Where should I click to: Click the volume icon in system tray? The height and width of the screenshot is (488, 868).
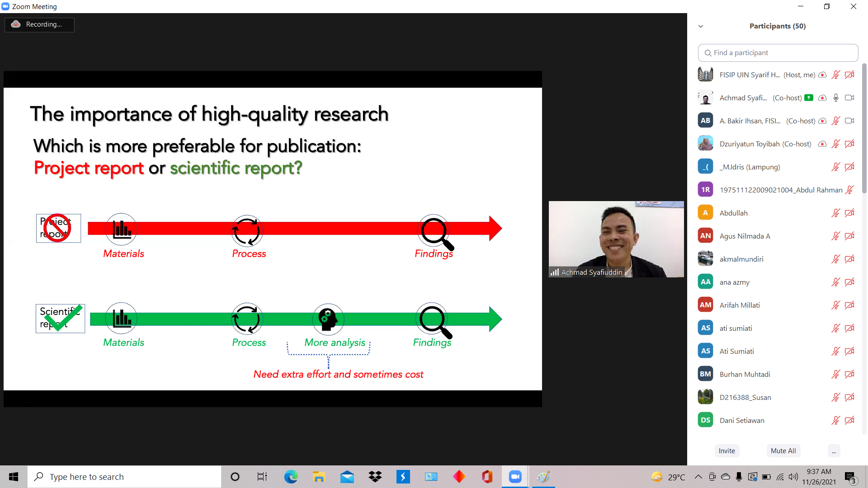[x=793, y=477]
